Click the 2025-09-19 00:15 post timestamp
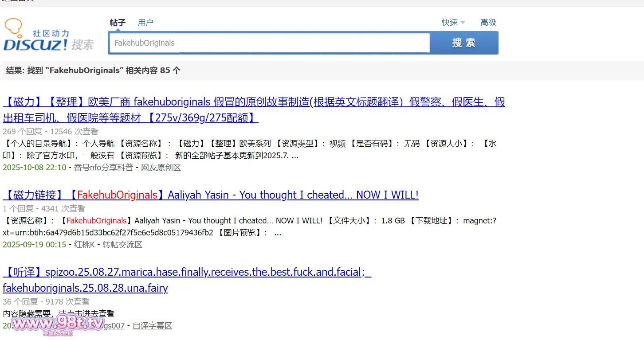Image resolution: width=644 pixels, height=340 pixels. tap(34, 245)
